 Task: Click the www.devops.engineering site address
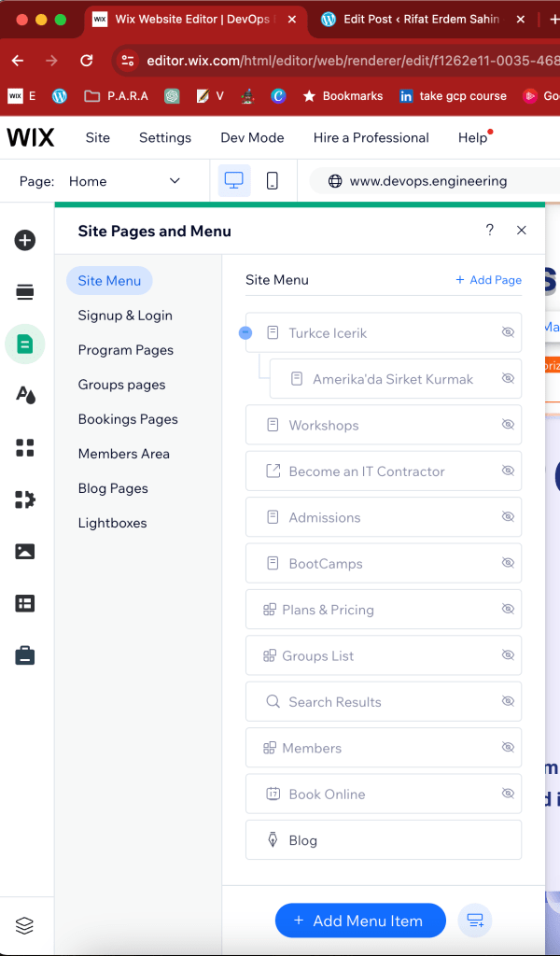click(427, 181)
